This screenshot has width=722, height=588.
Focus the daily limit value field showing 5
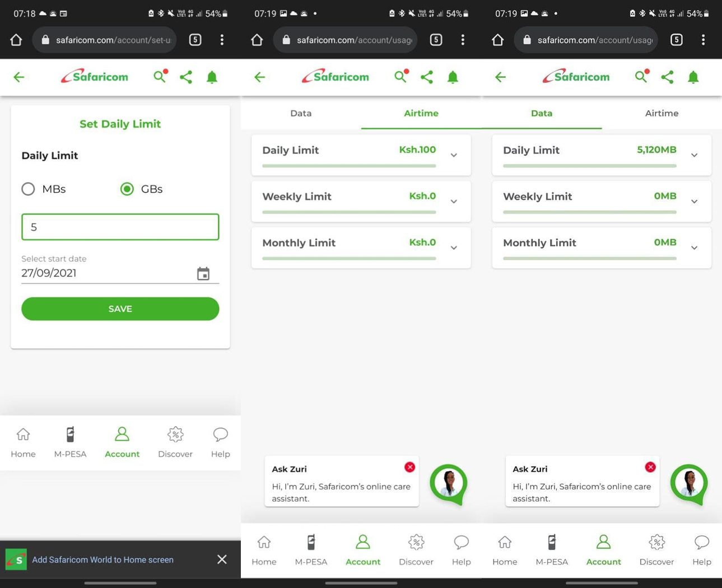point(120,227)
